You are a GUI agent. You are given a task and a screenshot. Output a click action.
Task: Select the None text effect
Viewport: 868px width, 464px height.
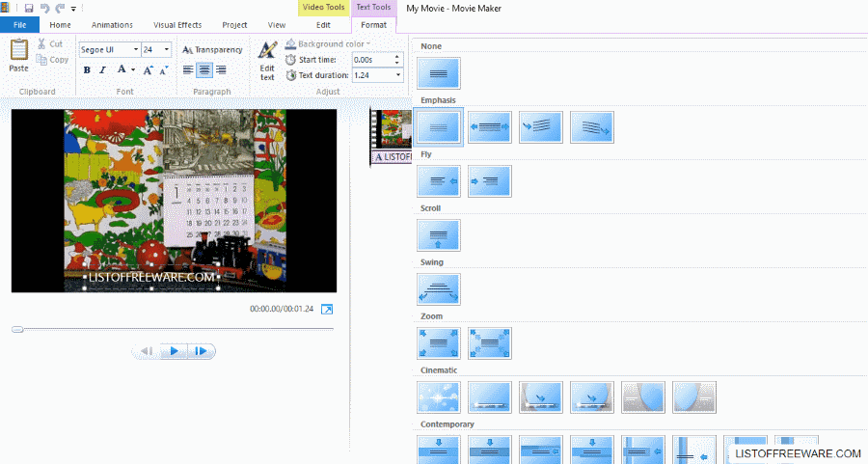439,73
